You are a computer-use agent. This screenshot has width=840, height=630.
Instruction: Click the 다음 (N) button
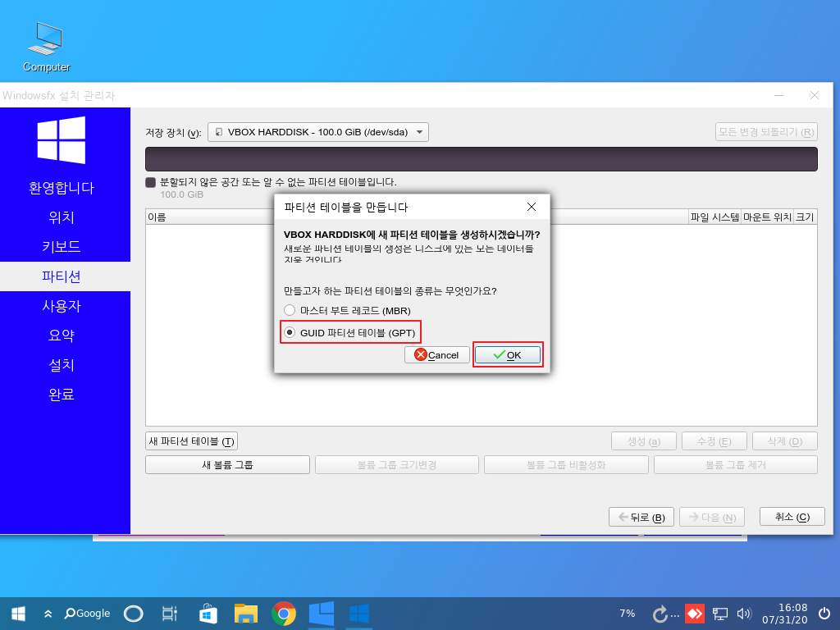(x=712, y=517)
